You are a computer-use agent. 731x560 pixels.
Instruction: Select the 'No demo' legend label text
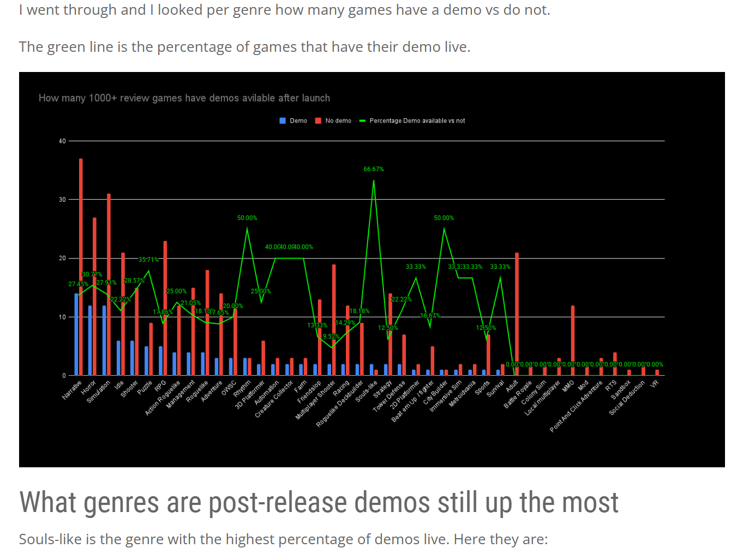pos(338,121)
